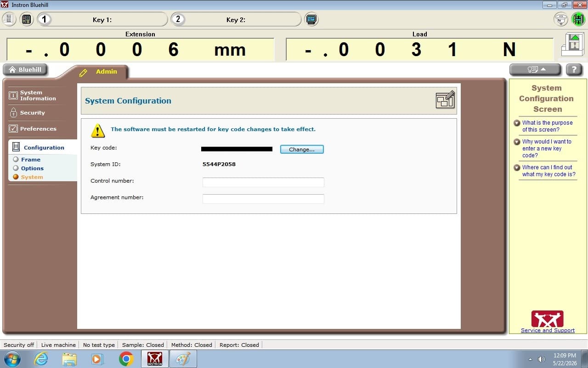Show hidden system tray icons
588x368 pixels.
tap(531, 359)
